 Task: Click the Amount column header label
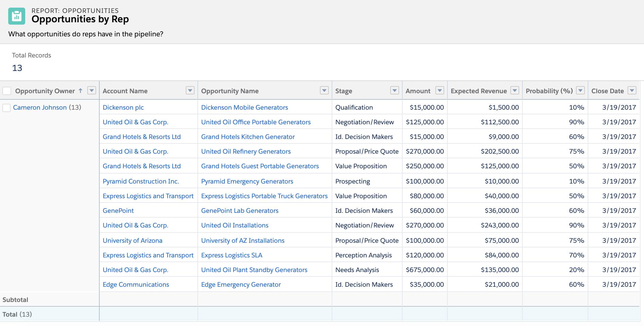[418, 91]
